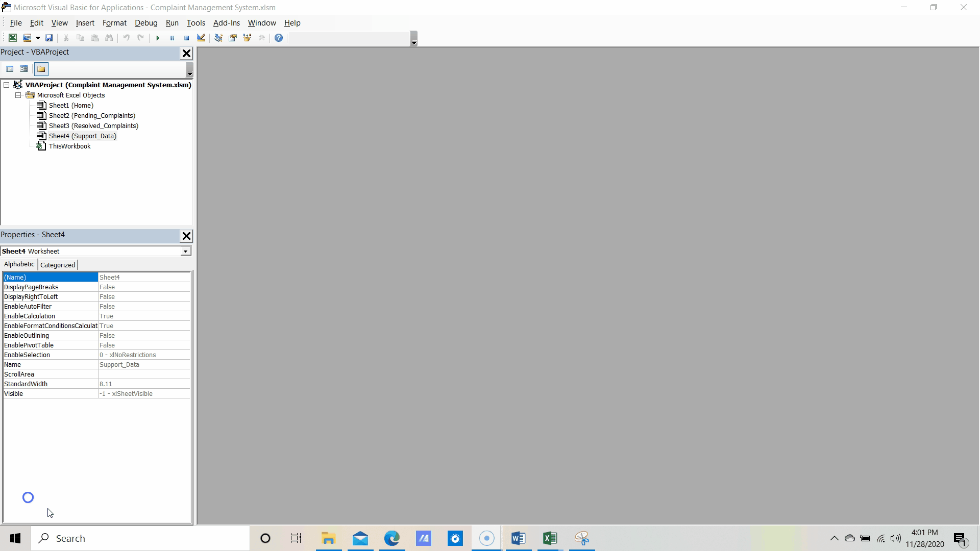Open the Run menu
Viewport: 980px width, 551px height.
[x=172, y=23]
